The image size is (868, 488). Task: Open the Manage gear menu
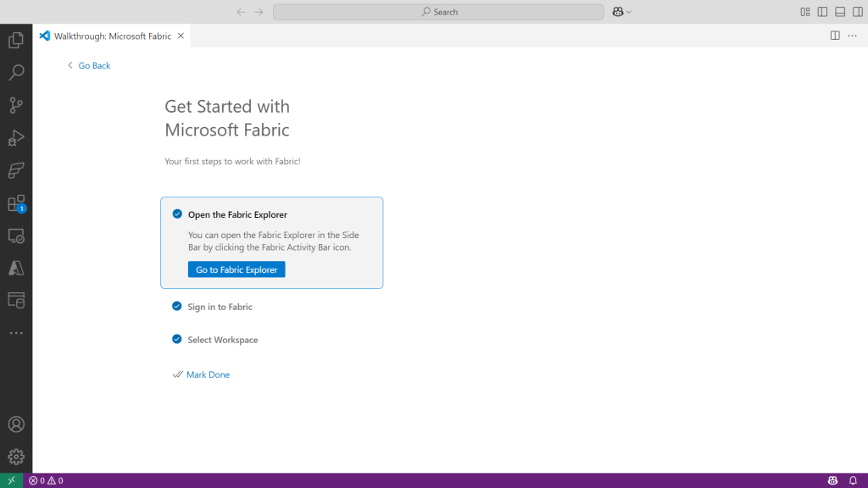click(x=16, y=457)
